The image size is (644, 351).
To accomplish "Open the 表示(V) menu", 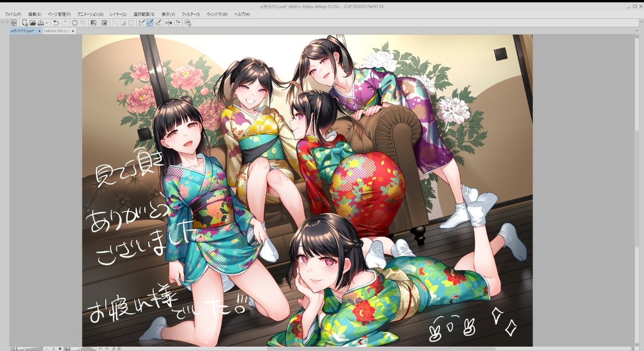I will 168,14.
